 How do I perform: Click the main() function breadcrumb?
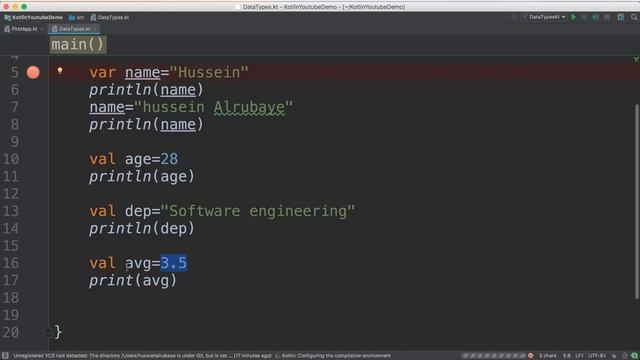[x=78, y=44]
